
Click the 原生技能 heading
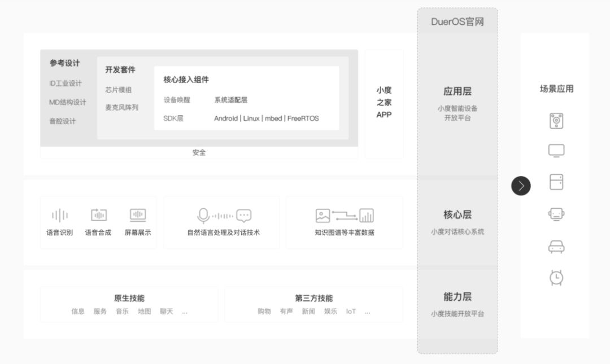pyautogui.click(x=129, y=299)
